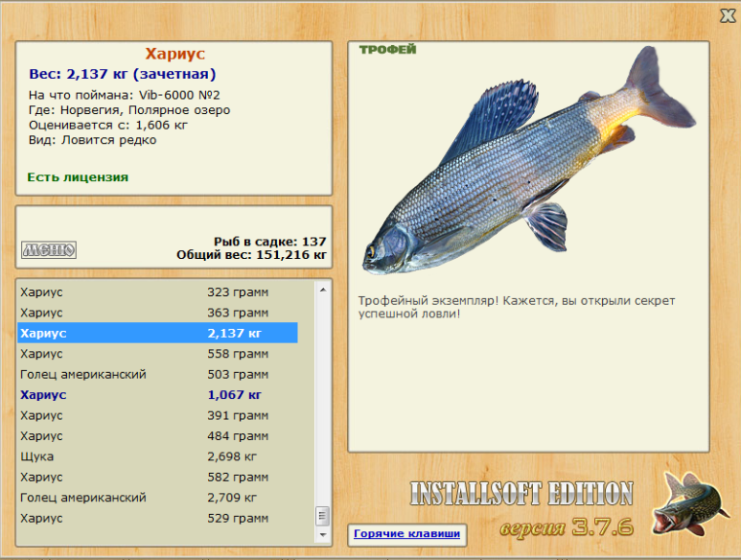The image size is (741, 560).
Task: Click the Норвегия, Полярное озеро line
Action: click(129, 110)
